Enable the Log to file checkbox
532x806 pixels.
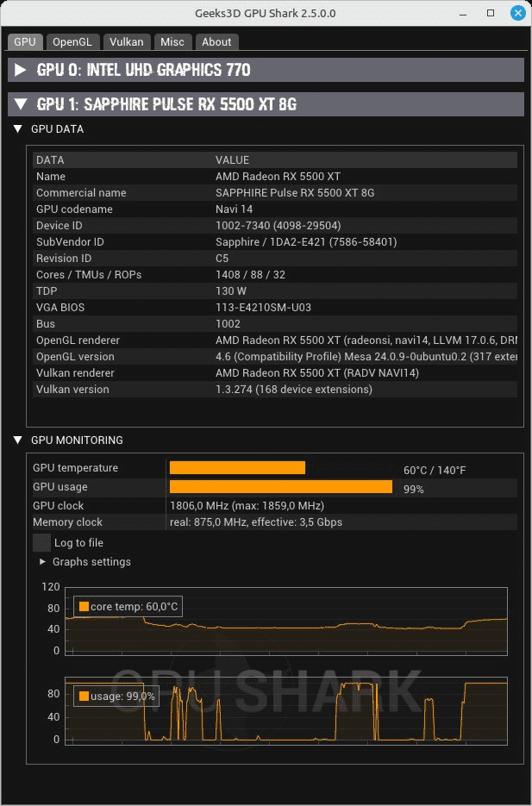click(41, 542)
